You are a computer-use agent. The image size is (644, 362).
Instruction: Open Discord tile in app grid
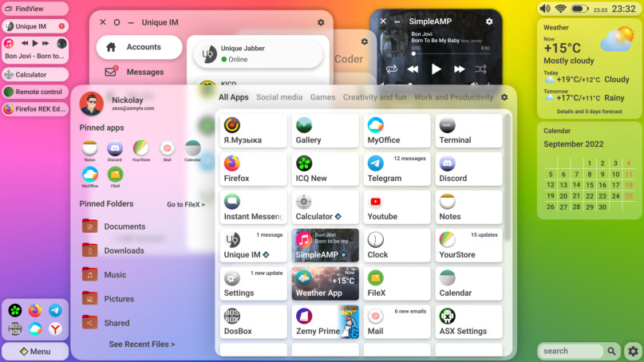(468, 170)
